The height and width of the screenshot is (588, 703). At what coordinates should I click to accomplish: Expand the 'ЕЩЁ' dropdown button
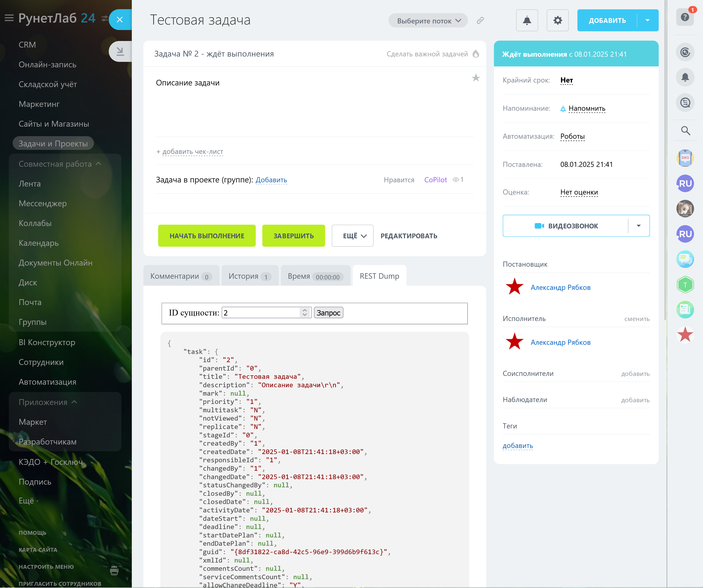coord(352,236)
